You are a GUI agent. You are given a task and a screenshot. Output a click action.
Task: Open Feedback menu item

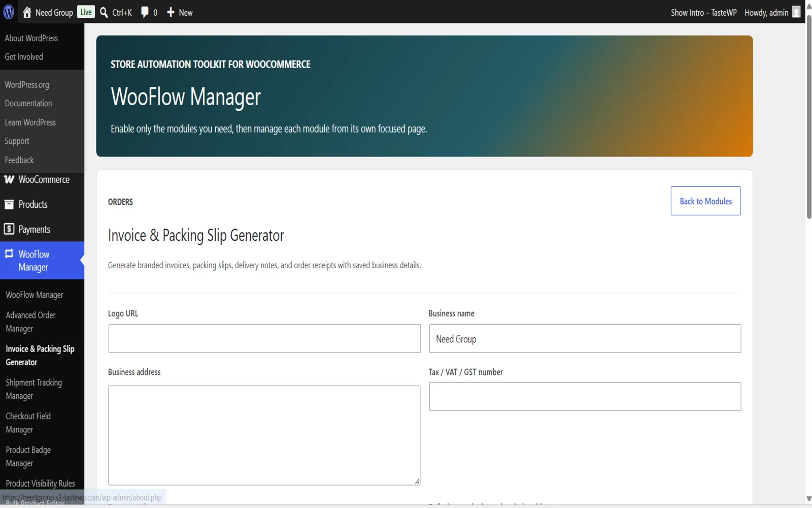(19, 160)
